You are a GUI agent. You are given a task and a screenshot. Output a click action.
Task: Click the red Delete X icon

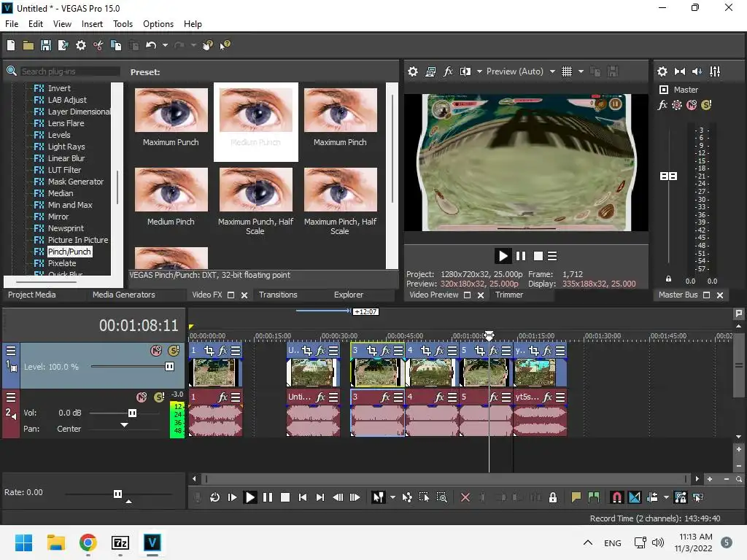tap(465, 497)
